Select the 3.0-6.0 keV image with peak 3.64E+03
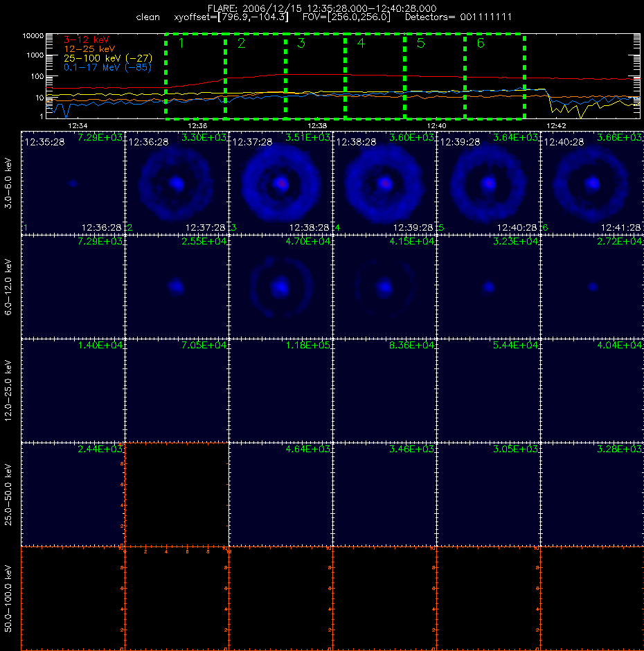The height and width of the screenshot is (651, 644). 488,183
